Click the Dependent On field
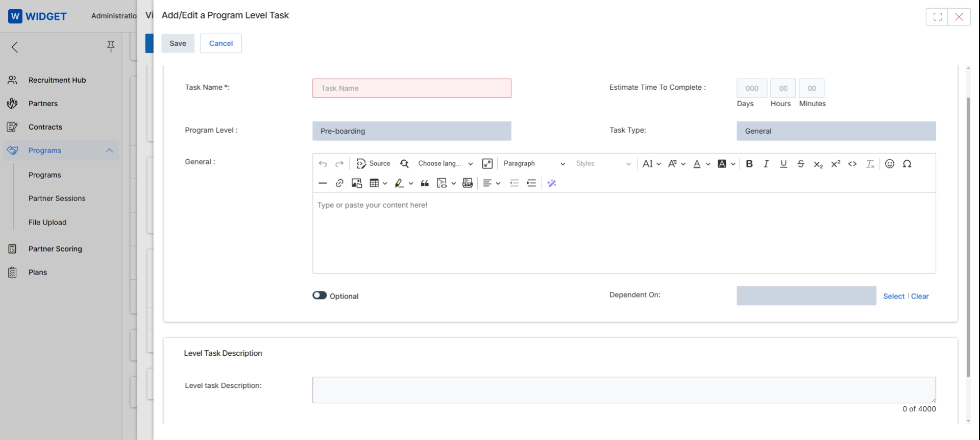 click(806, 296)
